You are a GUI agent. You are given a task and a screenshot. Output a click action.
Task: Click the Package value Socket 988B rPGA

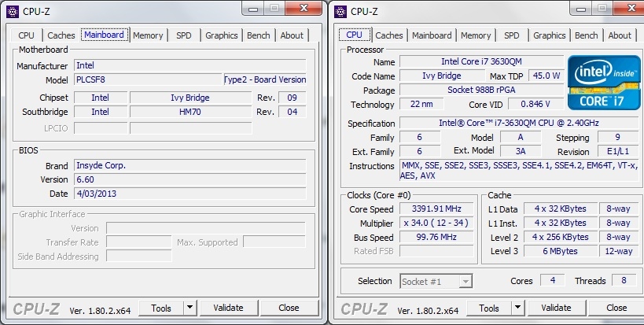click(481, 90)
